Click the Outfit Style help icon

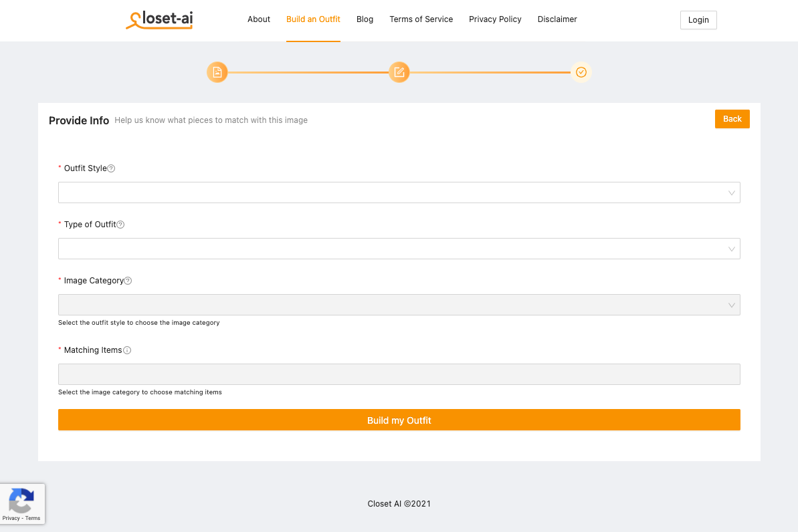112,168
